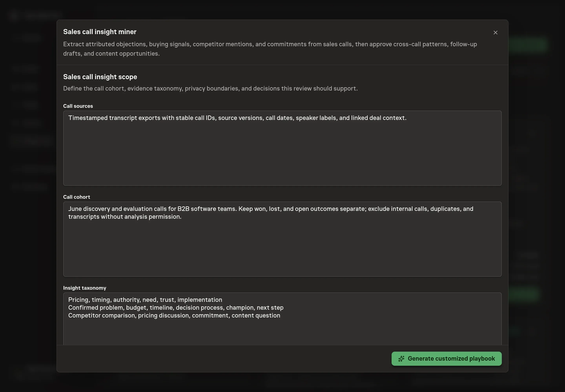Click the 'Sales call insight scope' heading
The height and width of the screenshot is (392, 565).
pos(100,77)
